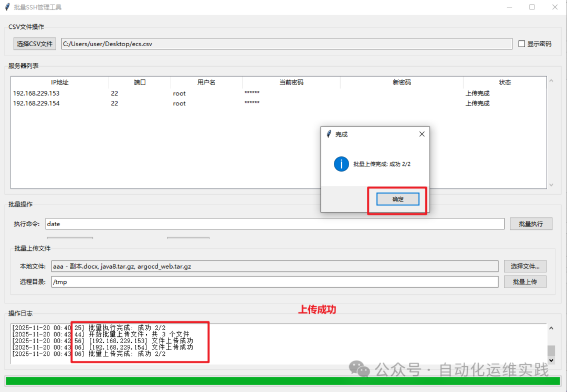Click the operation log scroll-up arrow
Viewport: 567px width, 392px height.
point(551,328)
